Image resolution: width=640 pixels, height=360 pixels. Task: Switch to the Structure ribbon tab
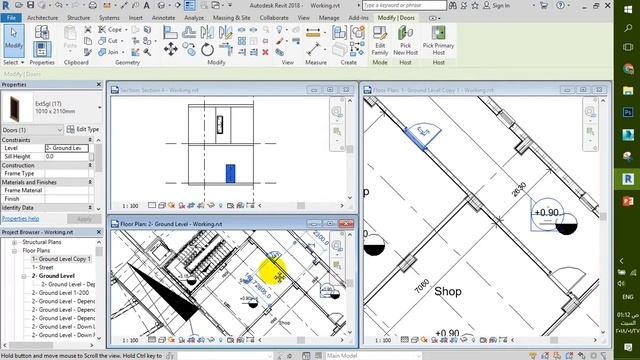tap(78, 18)
